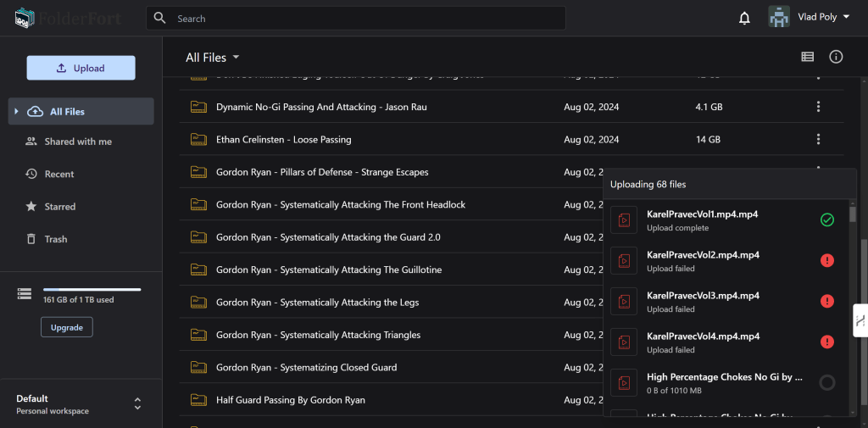Click the FolderFort logo
Image resolution: width=868 pixels, height=428 pixels.
point(68,19)
